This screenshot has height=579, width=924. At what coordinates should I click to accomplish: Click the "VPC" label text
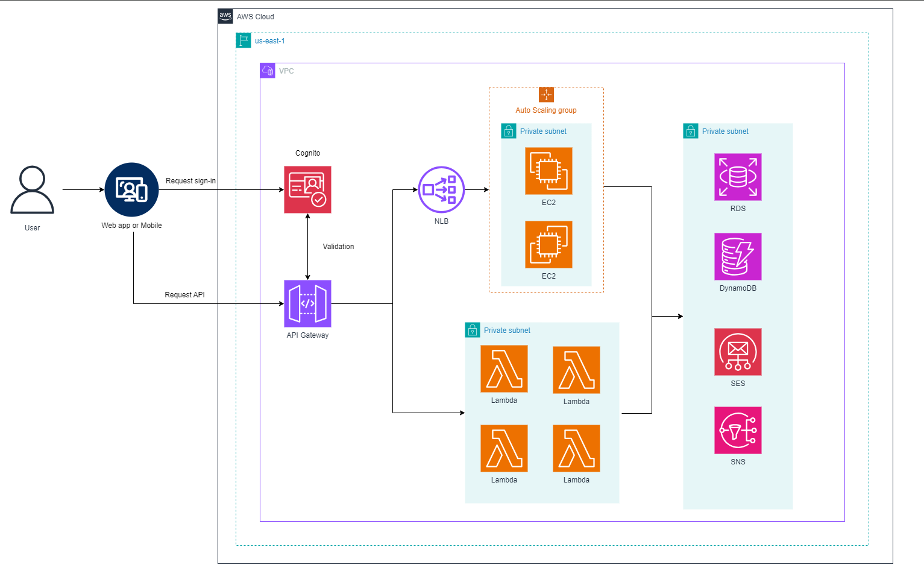(x=286, y=71)
